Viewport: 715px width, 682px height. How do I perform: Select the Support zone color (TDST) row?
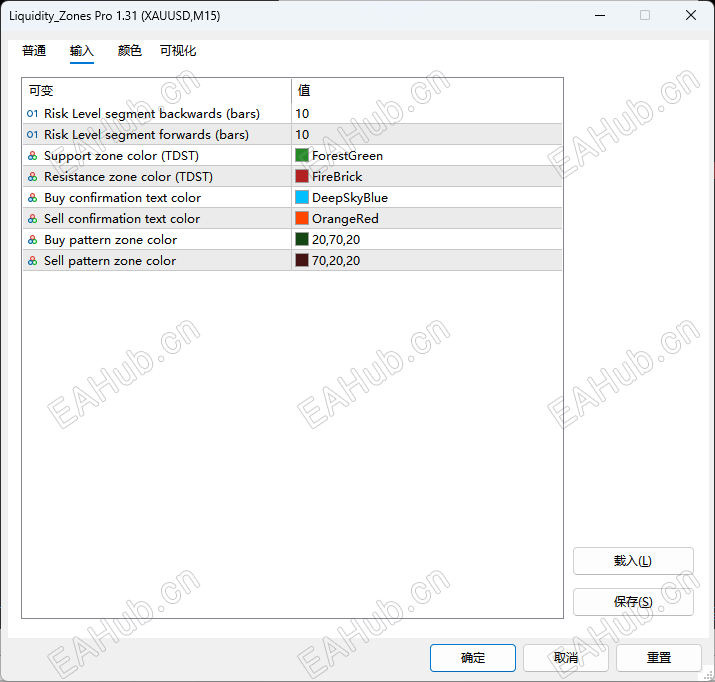point(292,155)
